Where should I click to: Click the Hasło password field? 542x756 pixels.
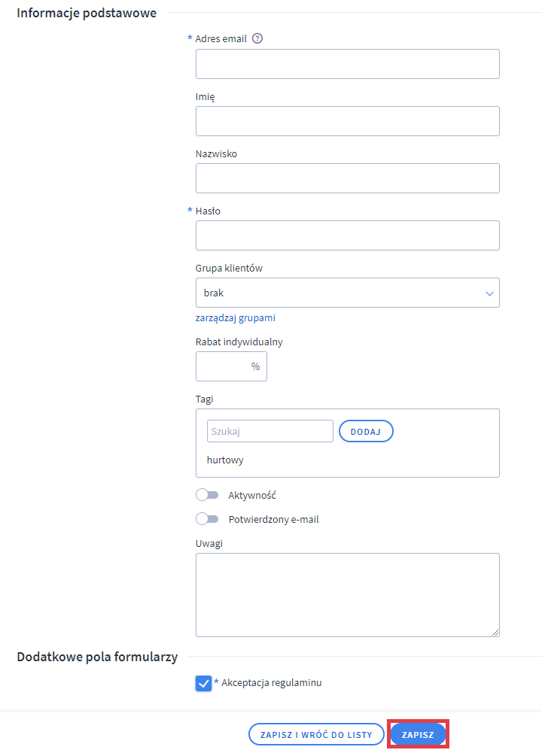[347, 235]
